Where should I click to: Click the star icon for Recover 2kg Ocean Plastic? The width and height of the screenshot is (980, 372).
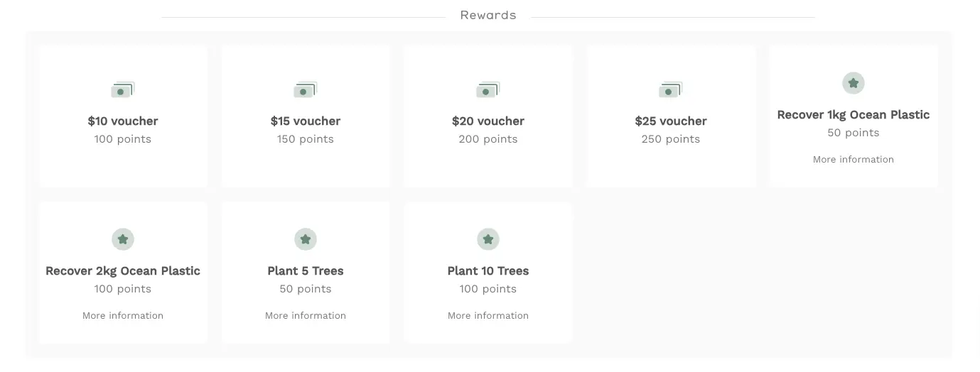click(123, 239)
